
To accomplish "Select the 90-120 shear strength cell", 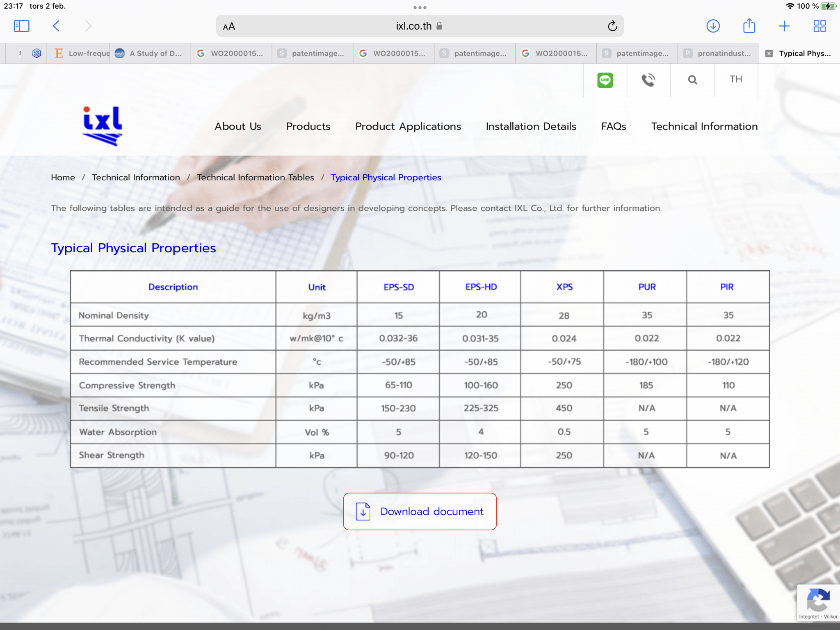I will click(398, 455).
